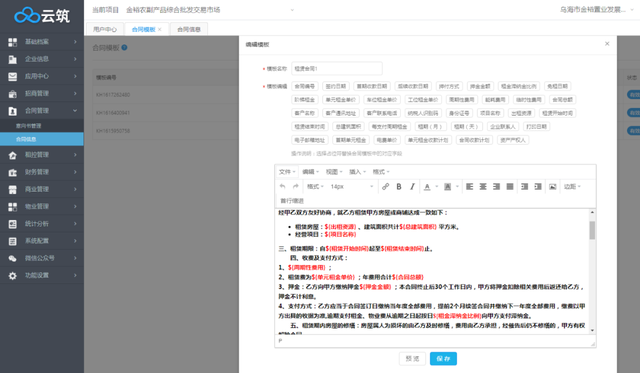Toggle italic formatting

point(412,186)
